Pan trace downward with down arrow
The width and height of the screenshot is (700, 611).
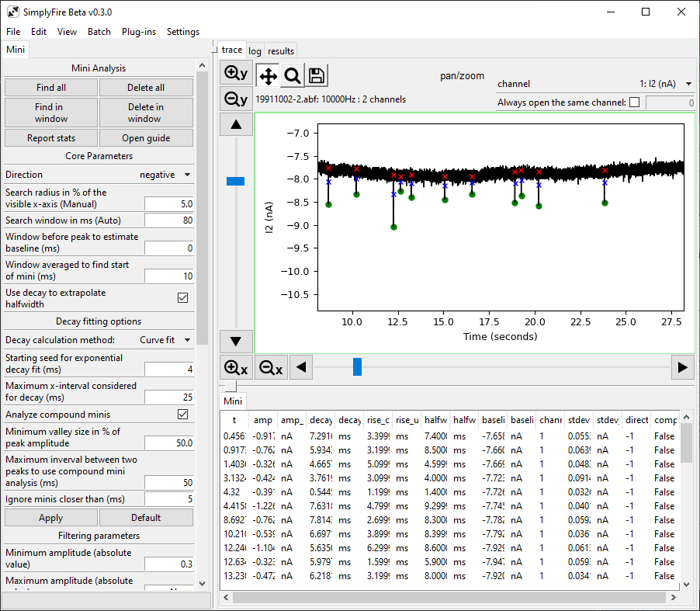236,342
